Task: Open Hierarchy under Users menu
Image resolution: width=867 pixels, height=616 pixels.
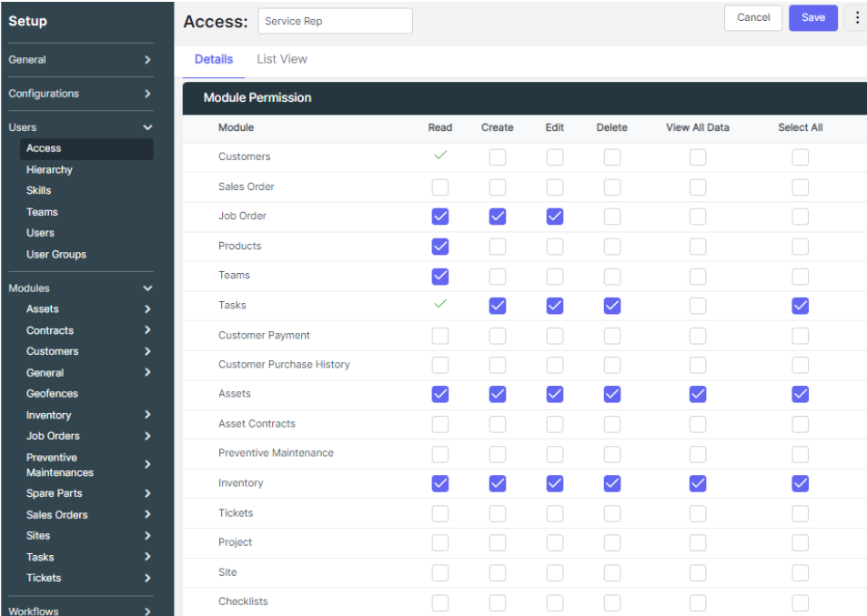Action: (49, 170)
